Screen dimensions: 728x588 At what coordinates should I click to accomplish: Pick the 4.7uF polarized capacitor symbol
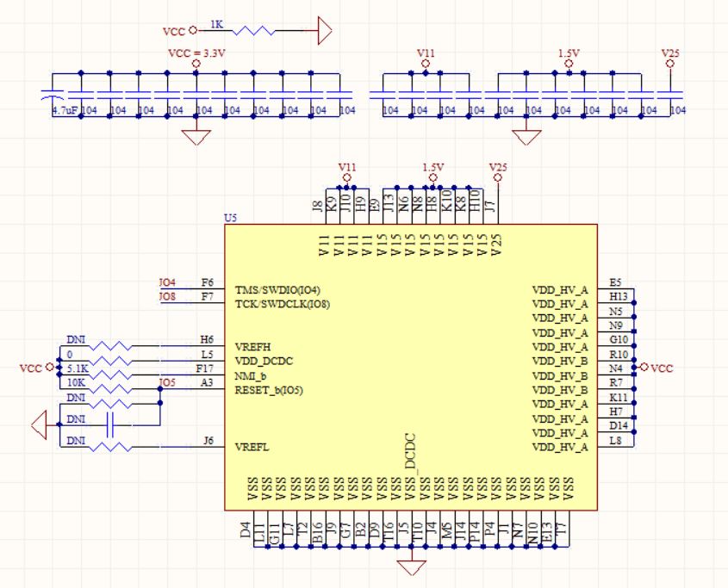53,96
